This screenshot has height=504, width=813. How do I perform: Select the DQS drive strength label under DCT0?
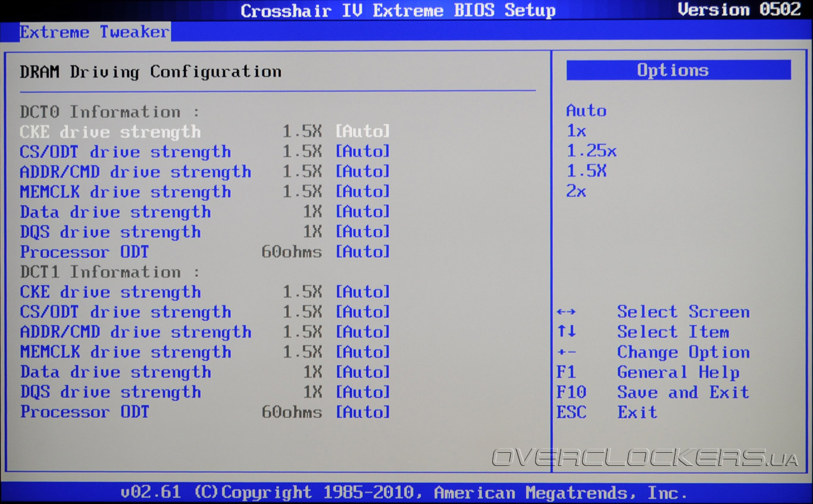tap(110, 232)
